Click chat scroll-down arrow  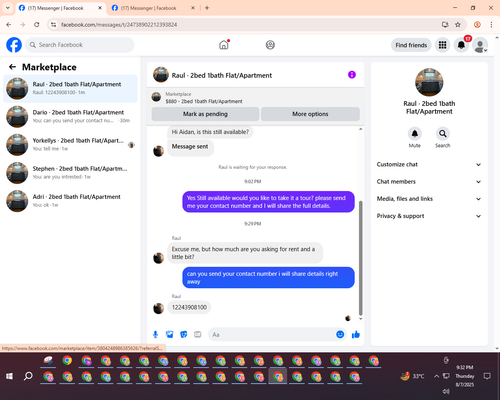pos(360,319)
